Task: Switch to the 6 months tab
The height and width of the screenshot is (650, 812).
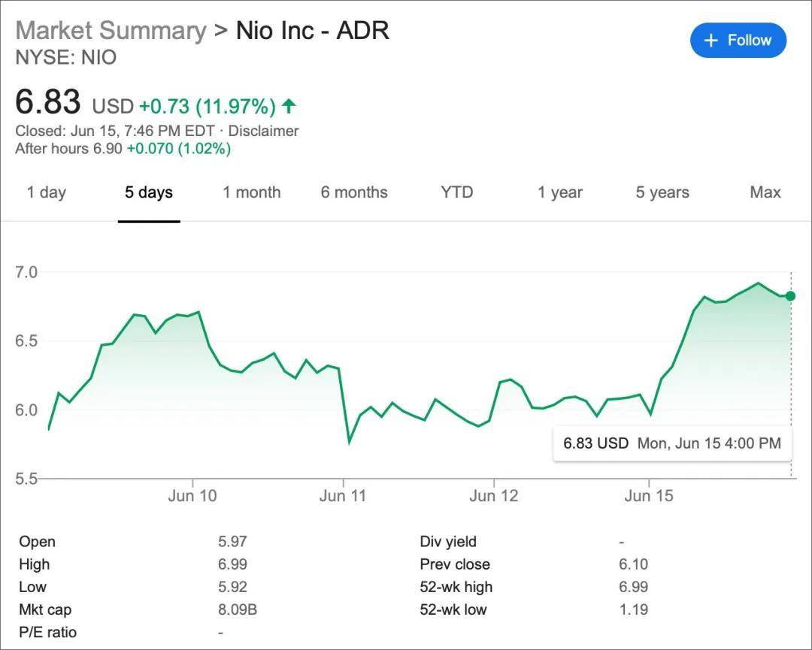Action: tap(354, 192)
